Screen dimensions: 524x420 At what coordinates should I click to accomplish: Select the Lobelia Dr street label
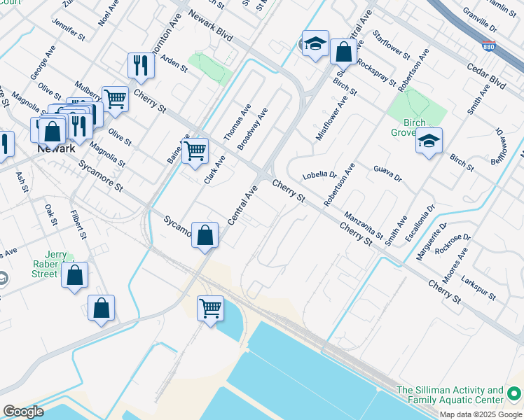(319, 174)
